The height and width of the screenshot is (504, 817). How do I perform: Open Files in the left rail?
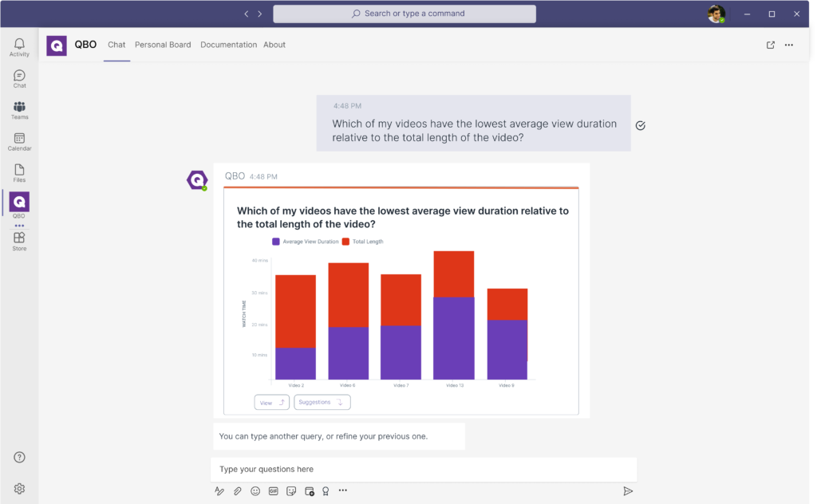(19, 173)
